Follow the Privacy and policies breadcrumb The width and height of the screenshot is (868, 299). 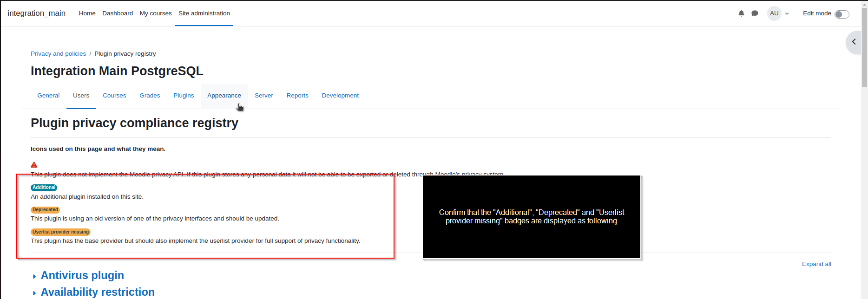(x=58, y=54)
